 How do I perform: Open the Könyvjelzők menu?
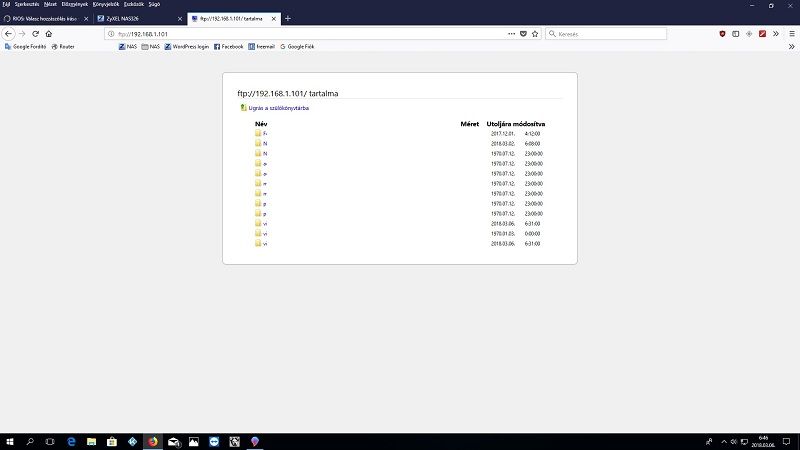106,4
